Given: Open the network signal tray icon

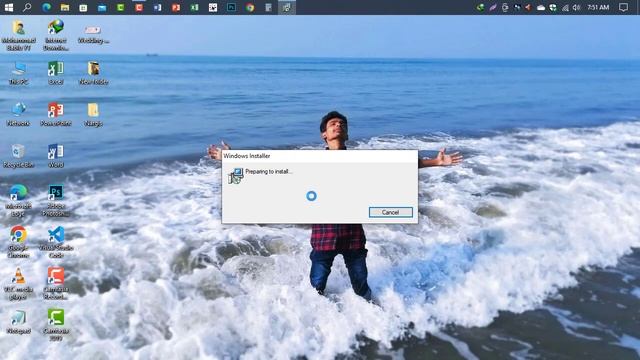Looking at the screenshot, I should [x=565, y=7].
